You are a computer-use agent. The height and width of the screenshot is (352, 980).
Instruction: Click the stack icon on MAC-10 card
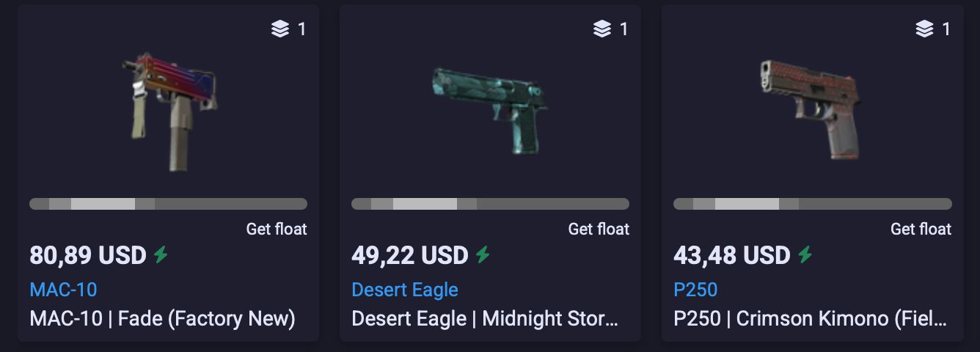click(280, 29)
